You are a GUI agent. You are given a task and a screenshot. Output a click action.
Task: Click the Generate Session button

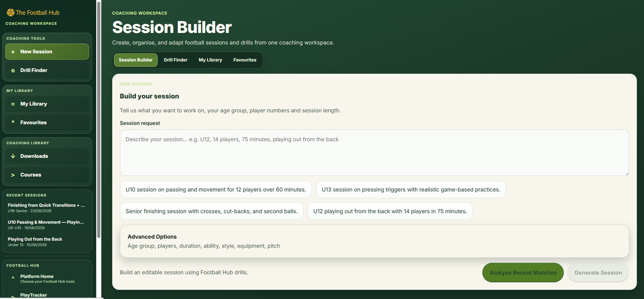click(598, 272)
